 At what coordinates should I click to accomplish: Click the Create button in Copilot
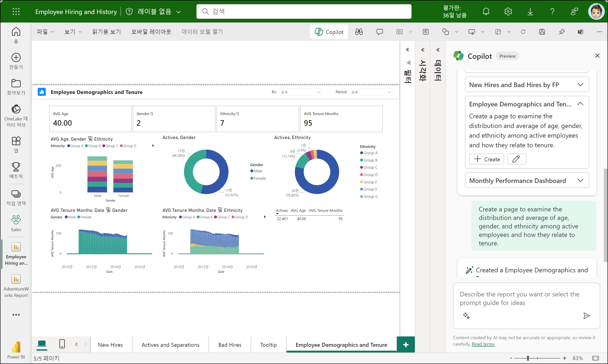coord(486,159)
